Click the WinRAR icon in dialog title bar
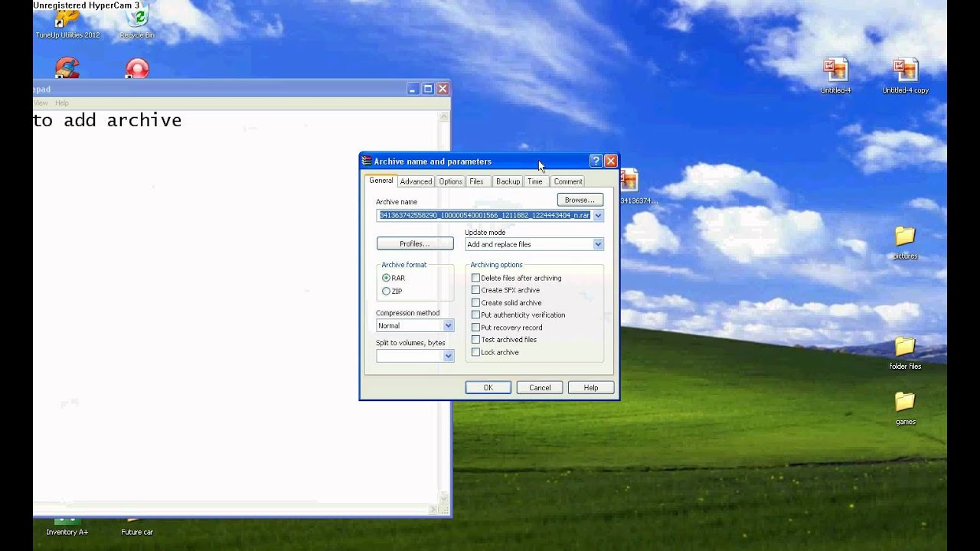Viewport: 980px width, 551px height. click(367, 161)
